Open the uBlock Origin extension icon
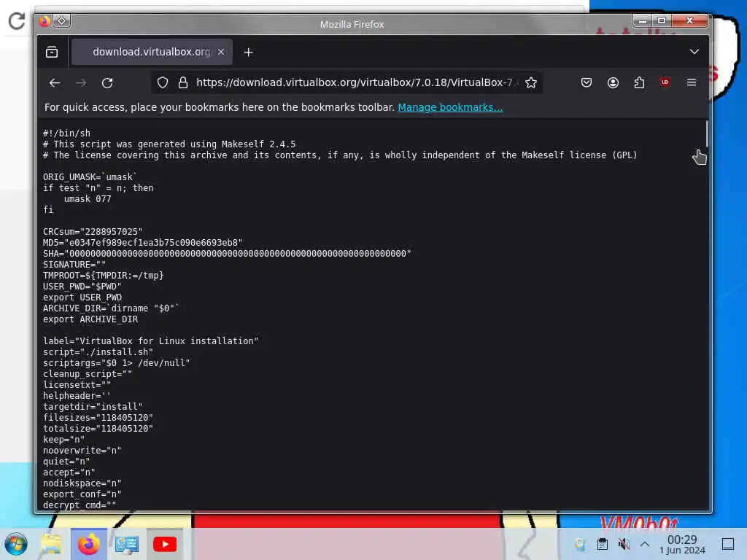 [x=665, y=82]
